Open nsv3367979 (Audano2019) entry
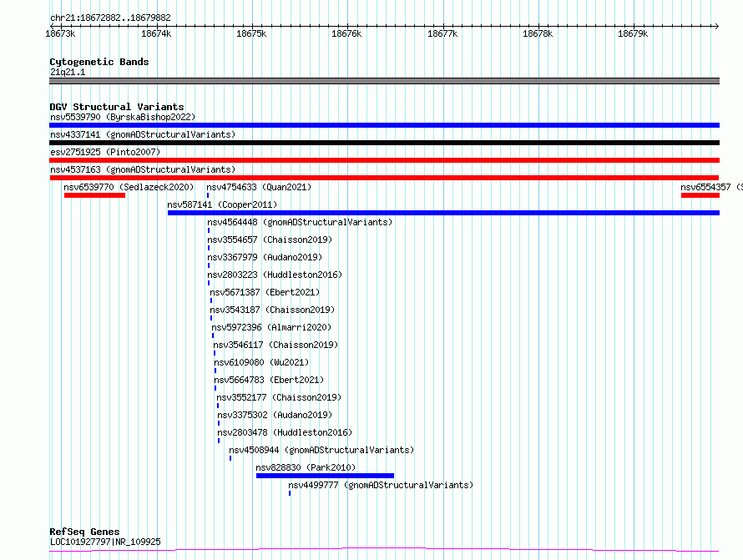 [265, 257]
